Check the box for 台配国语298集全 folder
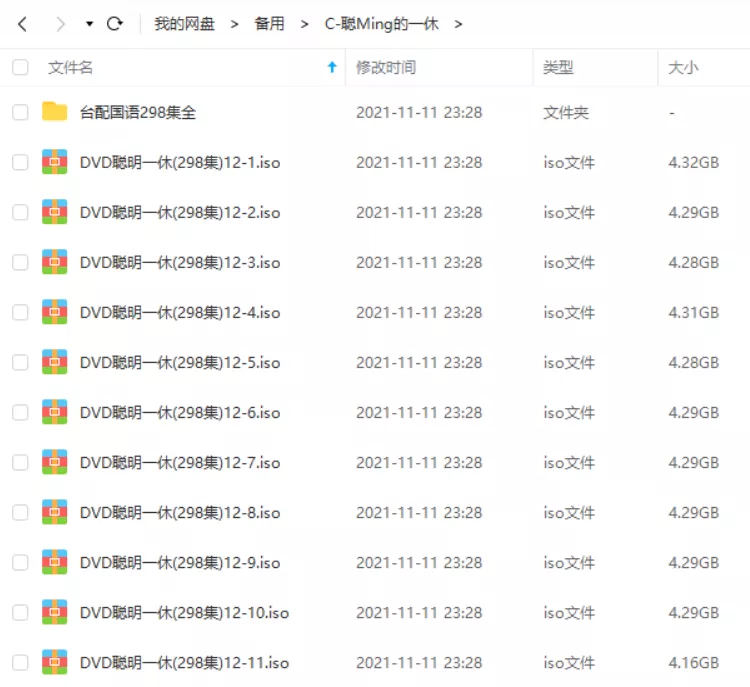 pyautogui.click(x=20, y=112)
